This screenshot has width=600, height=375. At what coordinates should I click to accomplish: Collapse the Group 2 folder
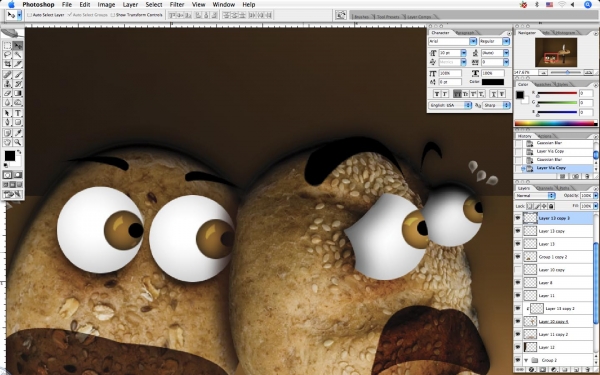pyautogui.click(x=526, y=360)
